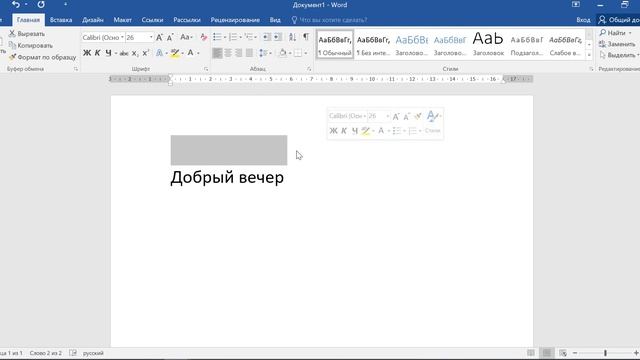Activate Формат по образцу painter
640x360 pixels.
pyautogui.click(x=42, y=57)
